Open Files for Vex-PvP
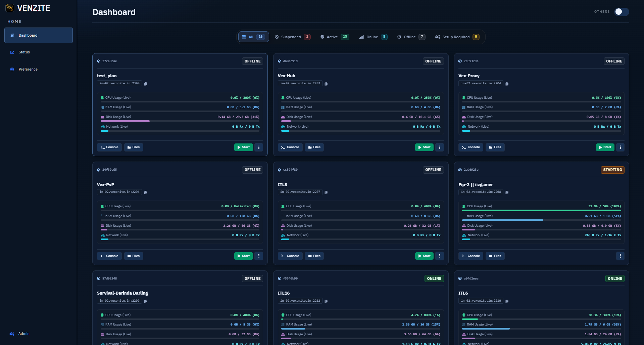This screenshot has height=345, width=644. point(134,256)
